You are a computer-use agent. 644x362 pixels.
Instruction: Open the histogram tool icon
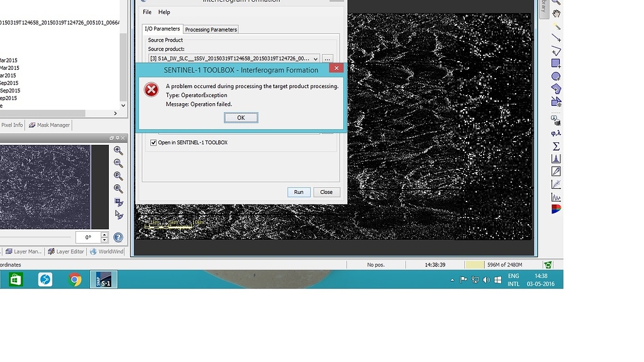[x=556, y=159]
